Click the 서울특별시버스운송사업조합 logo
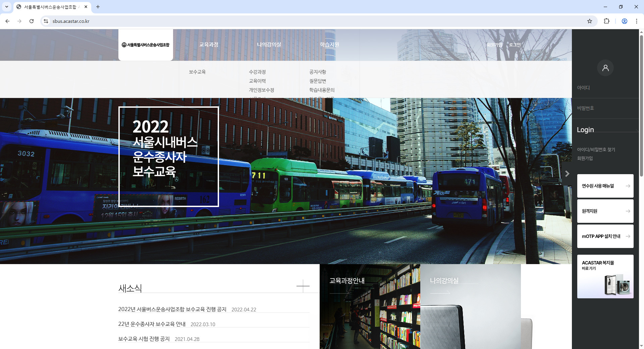644x349 pixels. click(146, 45)
